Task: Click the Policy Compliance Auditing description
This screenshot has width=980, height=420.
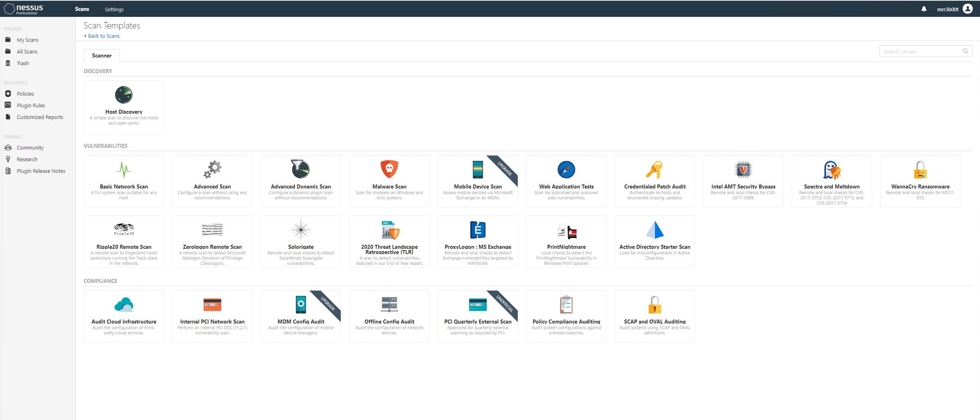Action: click(566, 330)
